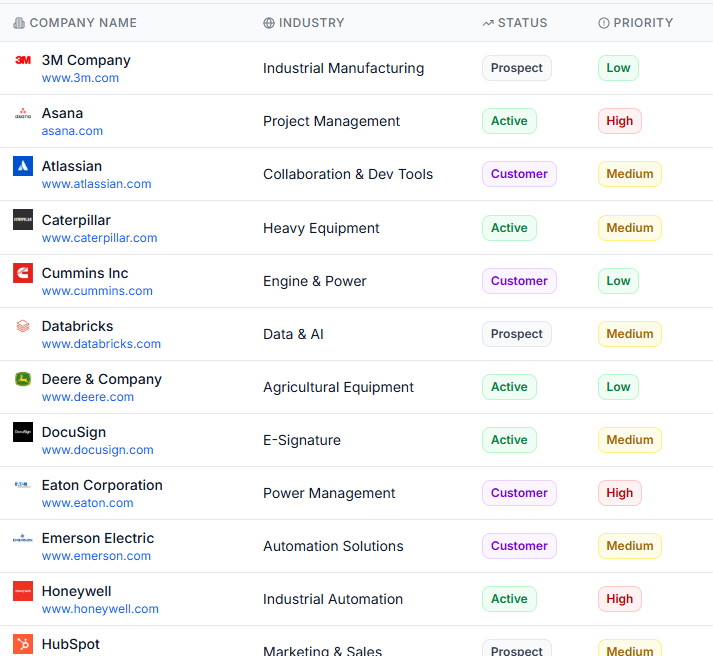The width and height of the screenshot is (713, 656).
Task: Click the Active status badge for Asana
Action: [x=509, y=121]
